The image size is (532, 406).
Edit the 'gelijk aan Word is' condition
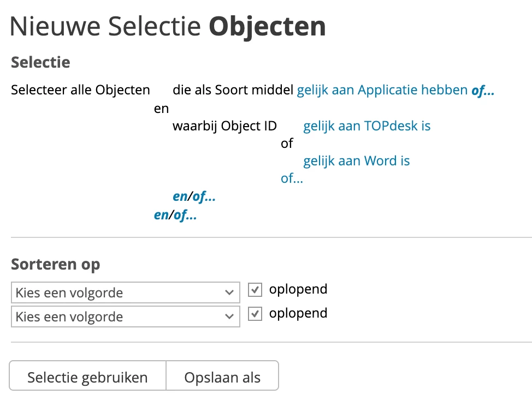click(x=357, y=161)
